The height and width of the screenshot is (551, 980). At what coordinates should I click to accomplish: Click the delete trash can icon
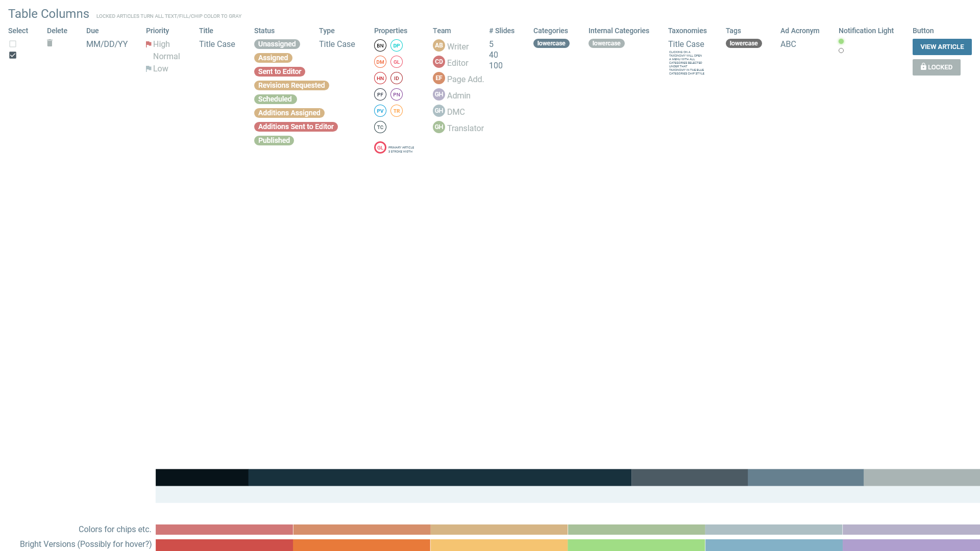click(x=50, y=43)
